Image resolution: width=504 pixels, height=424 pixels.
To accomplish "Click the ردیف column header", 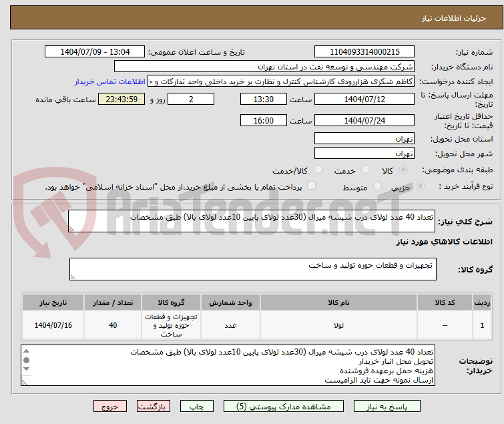I will [x=482, y=302].
